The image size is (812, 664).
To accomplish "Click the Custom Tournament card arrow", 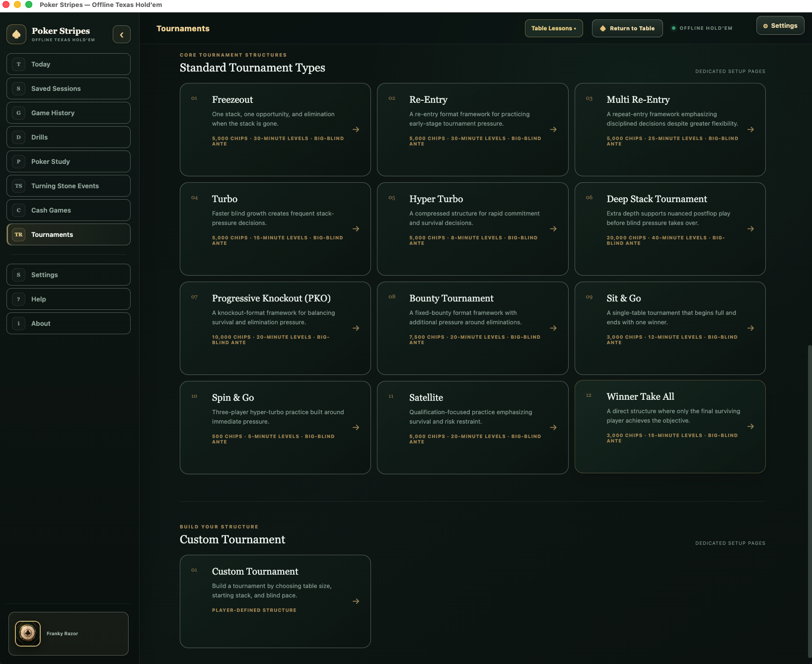I will [x=356, y=601].
